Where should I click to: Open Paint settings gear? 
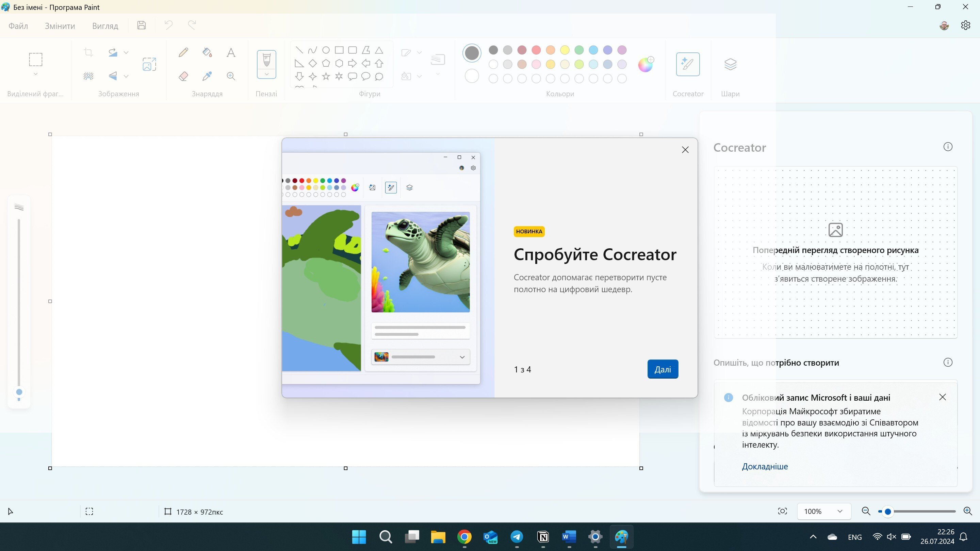[x=965, y=26]
